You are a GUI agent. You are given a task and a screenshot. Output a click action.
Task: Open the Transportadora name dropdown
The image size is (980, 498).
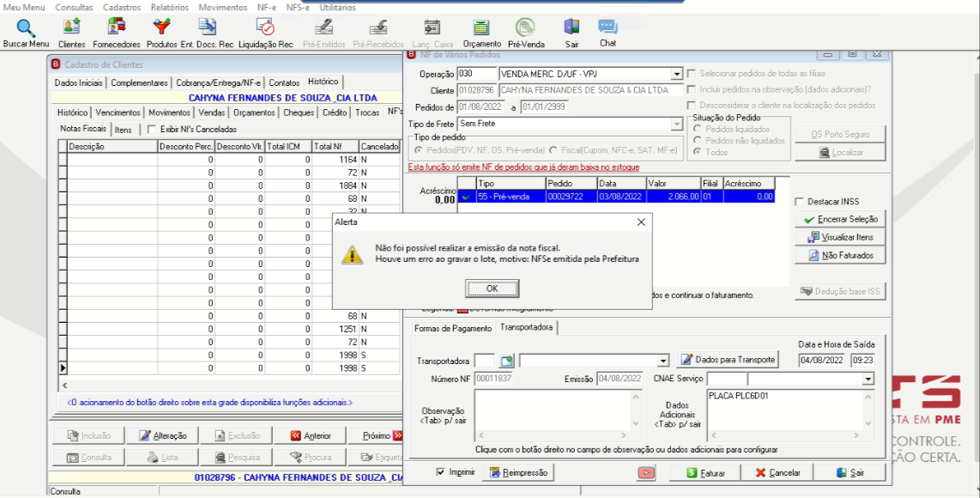coord(663,361)
